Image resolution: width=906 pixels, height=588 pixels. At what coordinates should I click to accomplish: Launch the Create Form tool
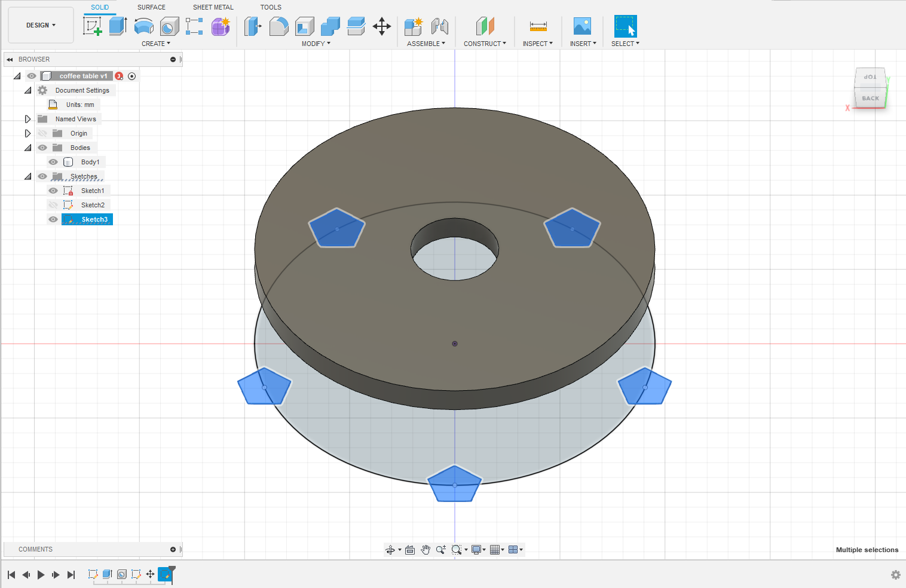coord(221,26)
